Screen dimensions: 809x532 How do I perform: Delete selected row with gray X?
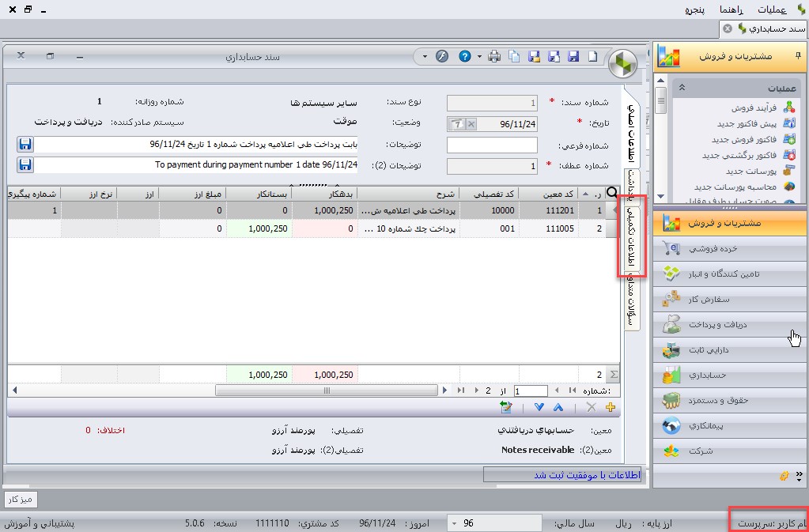pos(592,407)
